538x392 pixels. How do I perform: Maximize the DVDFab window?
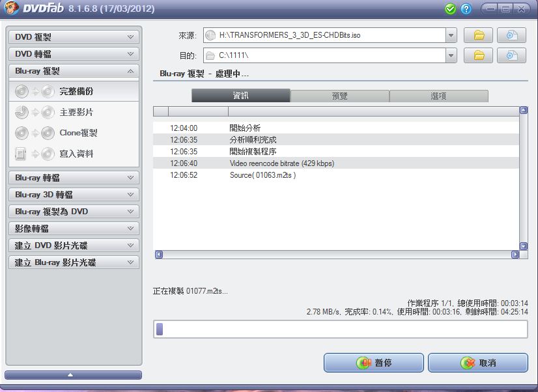[505, 9]
